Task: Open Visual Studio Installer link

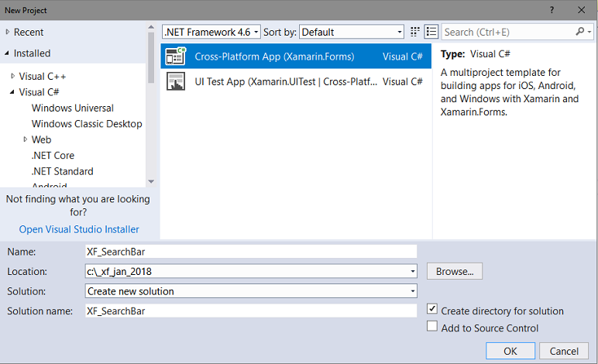Action: pyautogui.click(x=79, y=229)
